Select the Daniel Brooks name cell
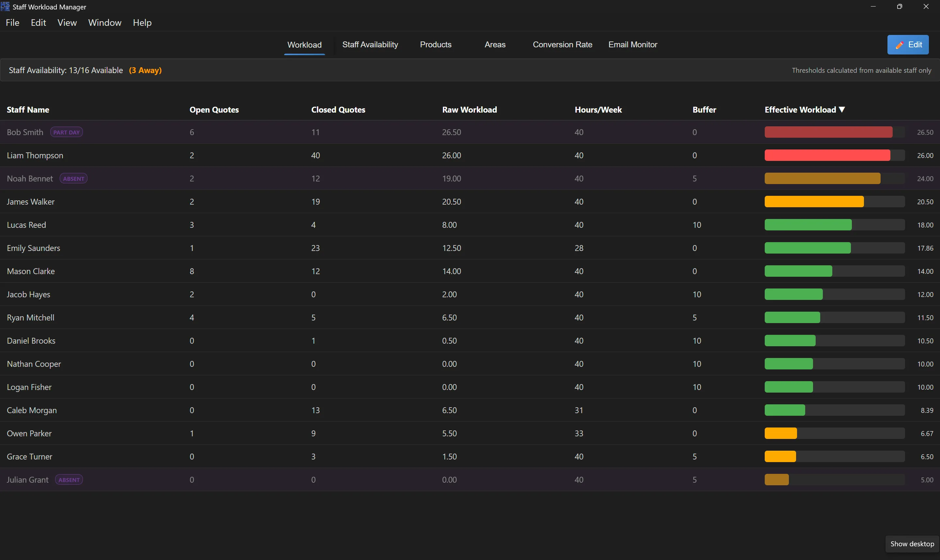 point(31,341)
